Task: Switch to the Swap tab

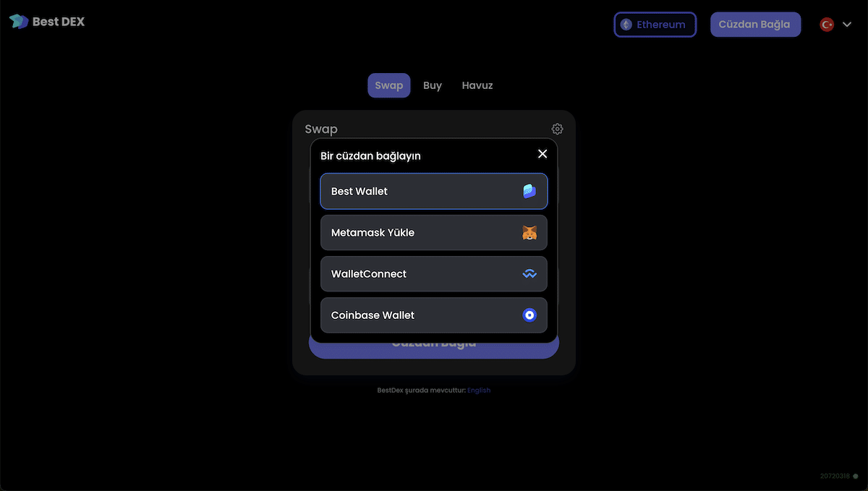Action: (x=389, y=85)
